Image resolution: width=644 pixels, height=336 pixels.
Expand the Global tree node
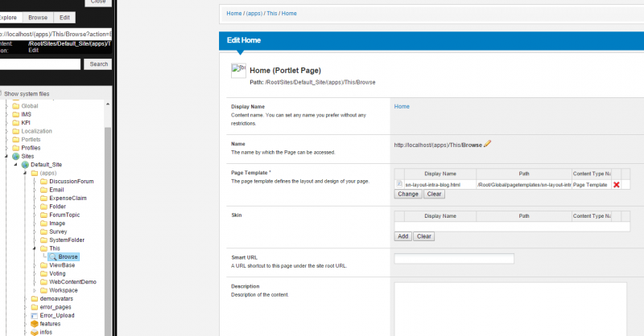click(6, 106)
